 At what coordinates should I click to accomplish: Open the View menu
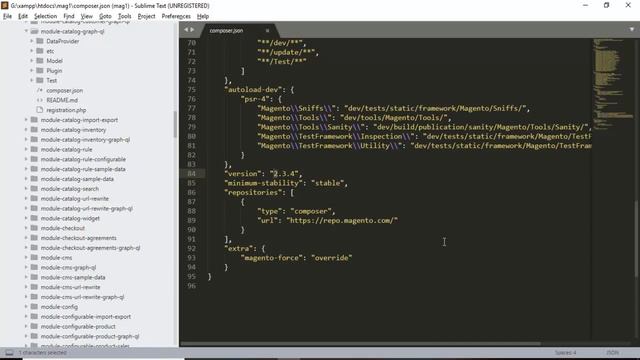87,16
